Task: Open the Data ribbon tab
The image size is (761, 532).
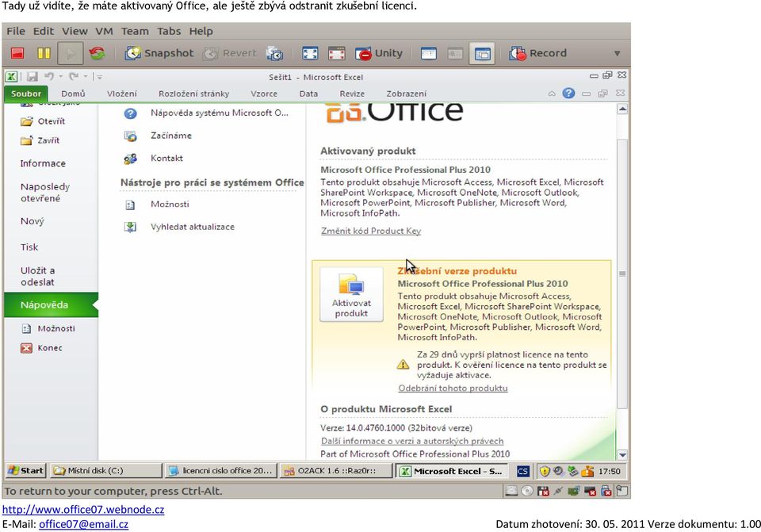Action: point(308,94)
